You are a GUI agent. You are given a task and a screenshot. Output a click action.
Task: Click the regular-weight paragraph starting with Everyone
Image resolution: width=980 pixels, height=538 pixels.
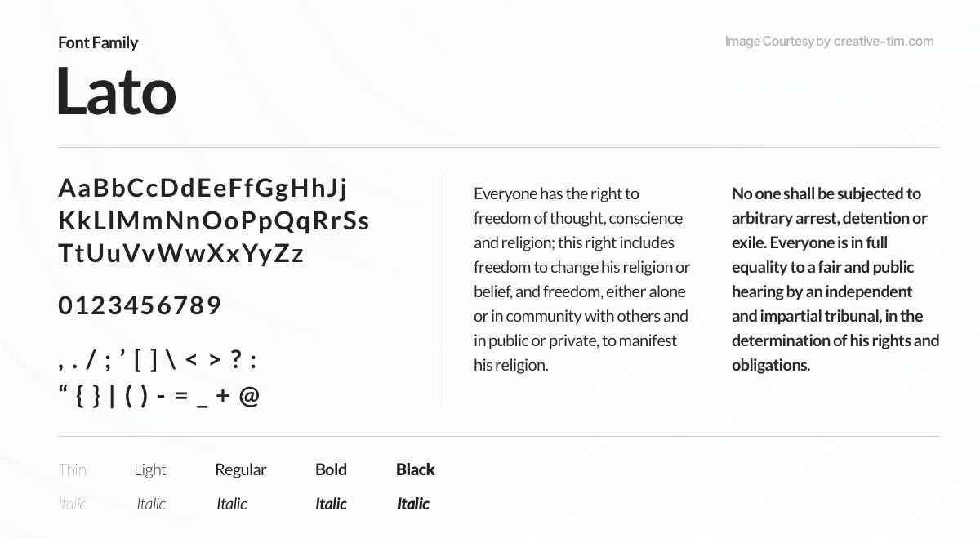(x=581, y=279)
